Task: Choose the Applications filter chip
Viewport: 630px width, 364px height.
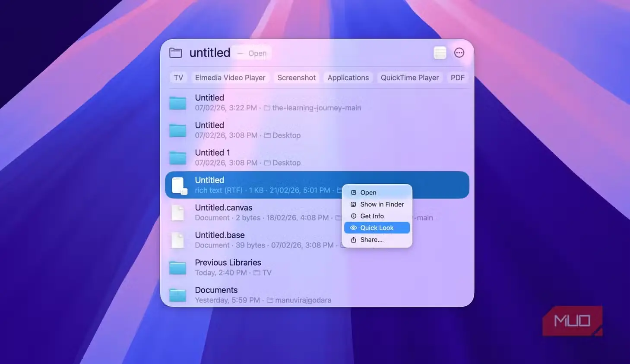Action: point(348,78)
